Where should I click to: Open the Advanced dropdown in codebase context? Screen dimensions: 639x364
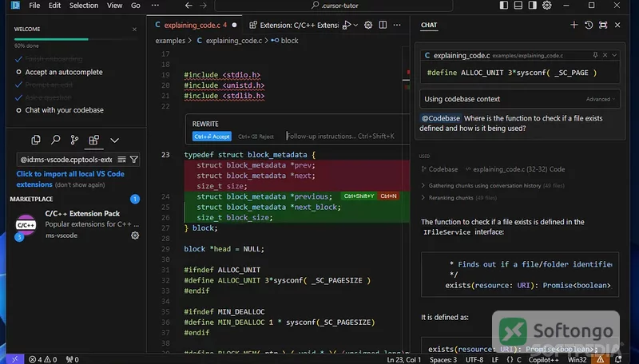tap(601, 99)
